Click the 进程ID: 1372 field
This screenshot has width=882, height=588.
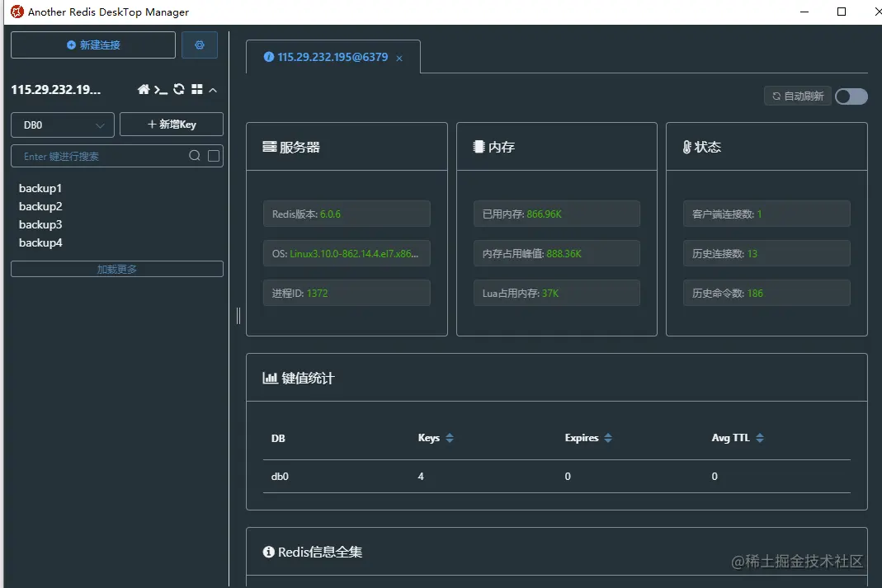[x=347, y=293]
